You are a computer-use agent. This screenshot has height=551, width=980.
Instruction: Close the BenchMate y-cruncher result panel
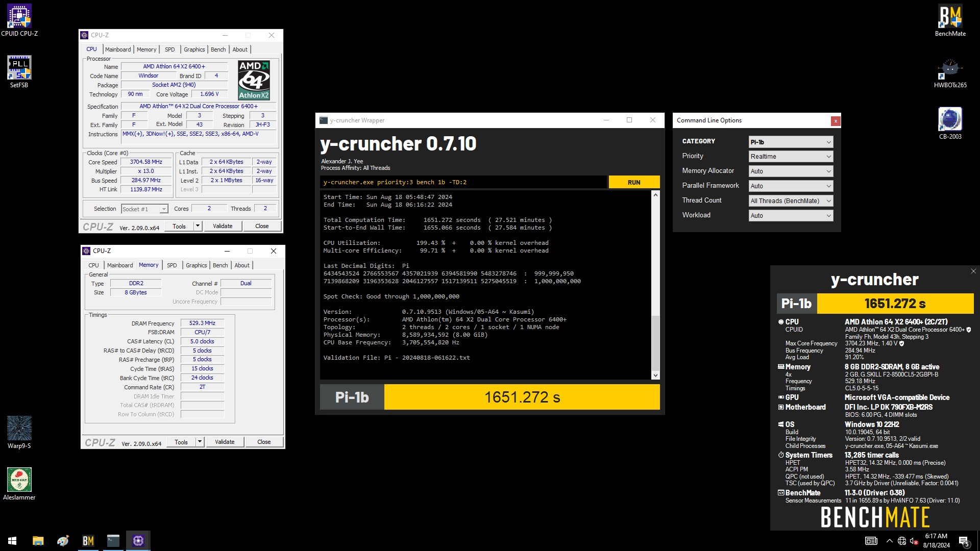point(973,271)
